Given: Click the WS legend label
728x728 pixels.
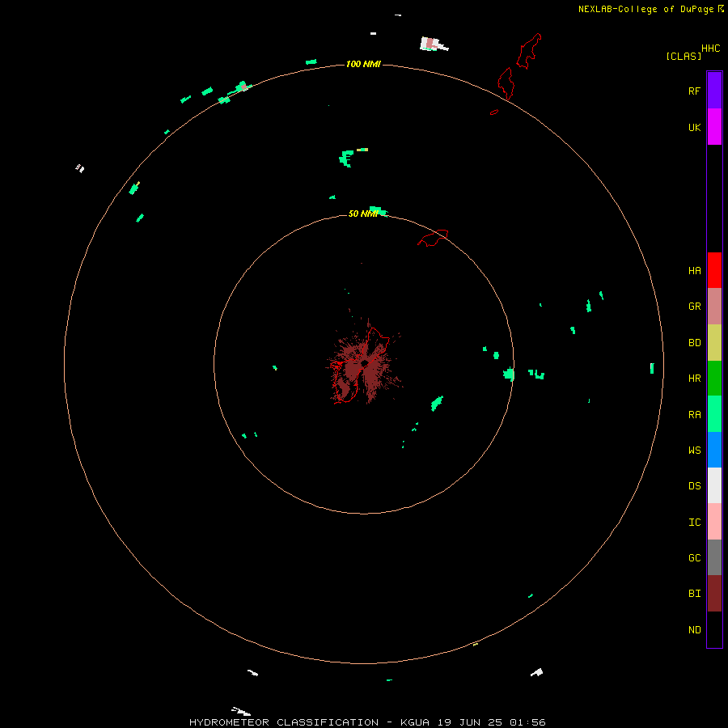Looking at the screenshot, I should coord(694,451).
